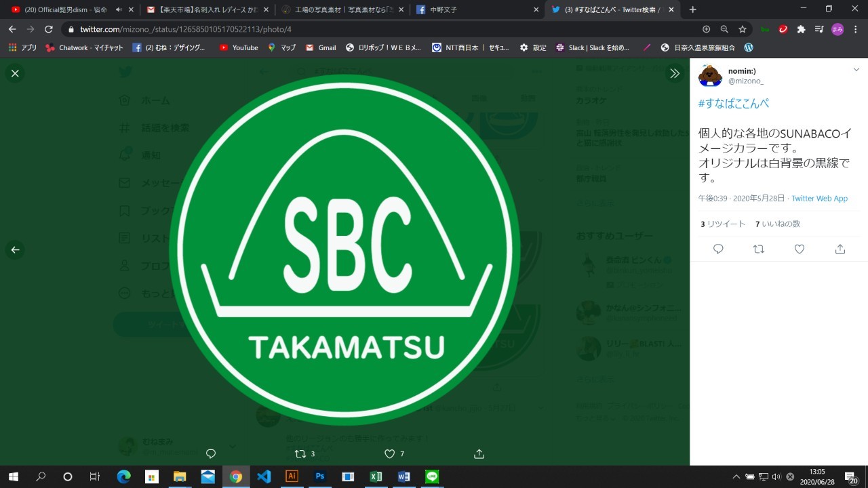Mute the YouTube tab via its speaker icon
Image resolution: width=868 pixels, height=488 pixels.
coord(118,9)
